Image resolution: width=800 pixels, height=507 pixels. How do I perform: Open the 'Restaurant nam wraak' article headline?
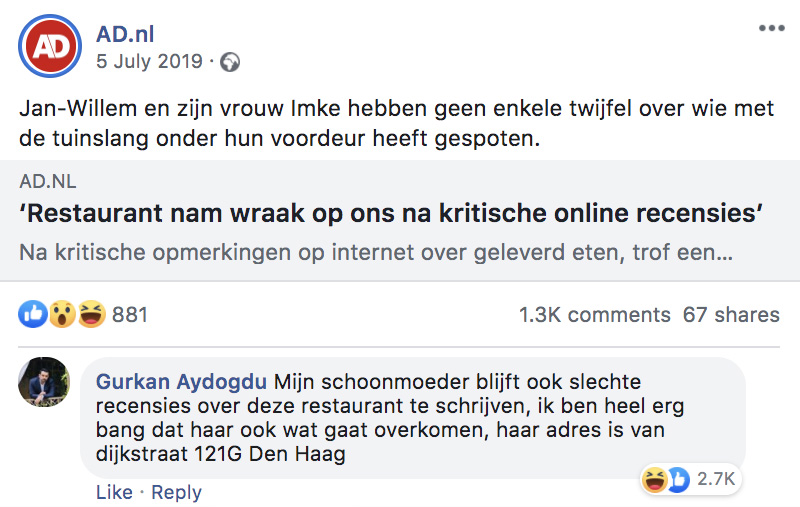(x=391, y=214)
